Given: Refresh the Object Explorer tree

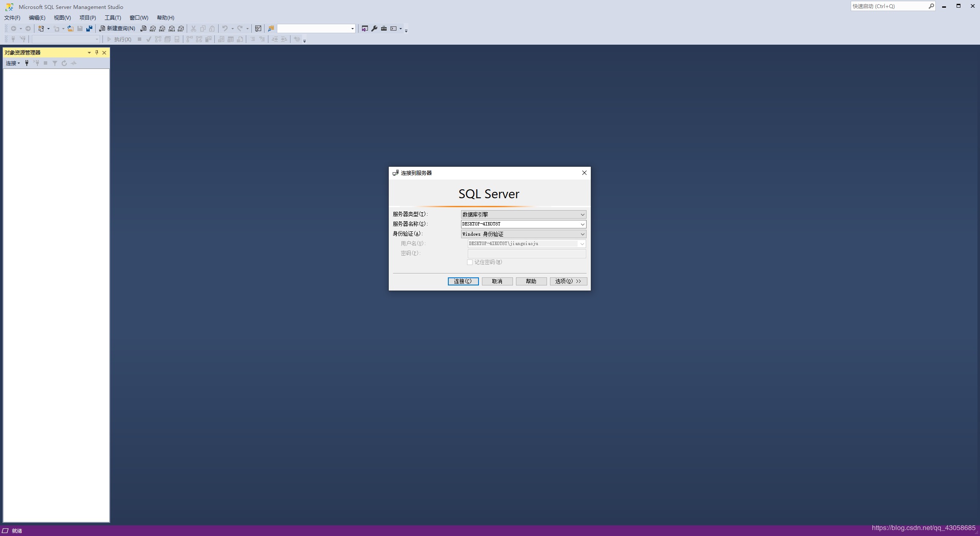Looking at the screenshot, I should (x=64, y=63).
